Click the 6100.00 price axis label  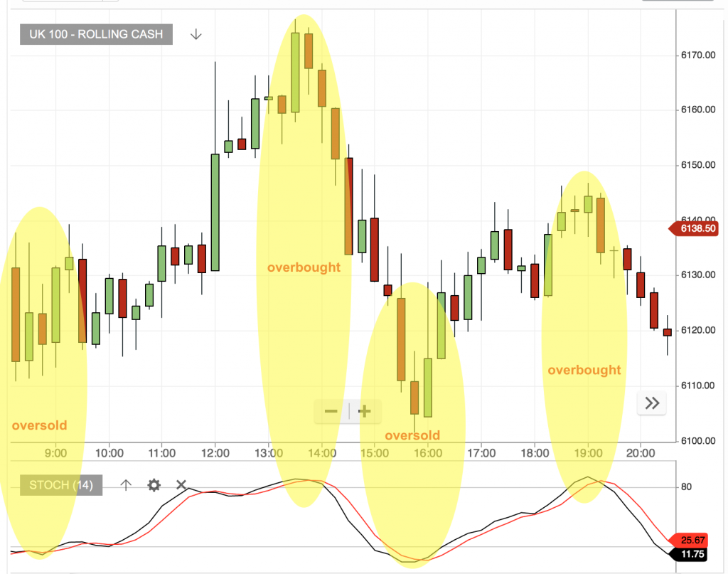pyautogui.click(x=698, y=441)
